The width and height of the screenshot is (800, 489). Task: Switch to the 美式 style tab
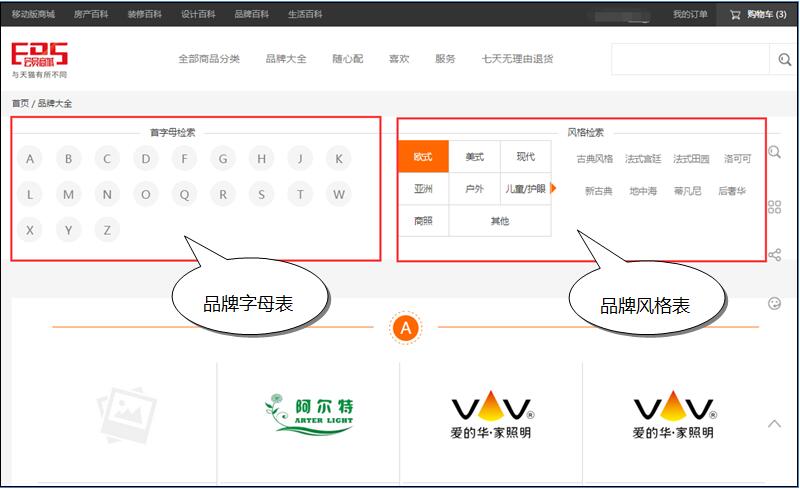474,157
